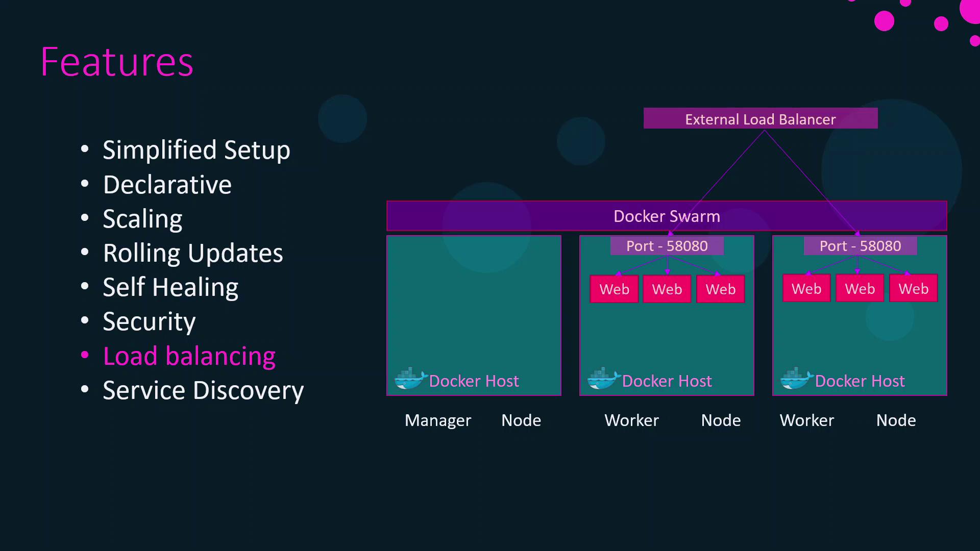Click the Security bullet item
Image resolution: width=980 pixels, height=551 pixels.
[x=149, y=321]
